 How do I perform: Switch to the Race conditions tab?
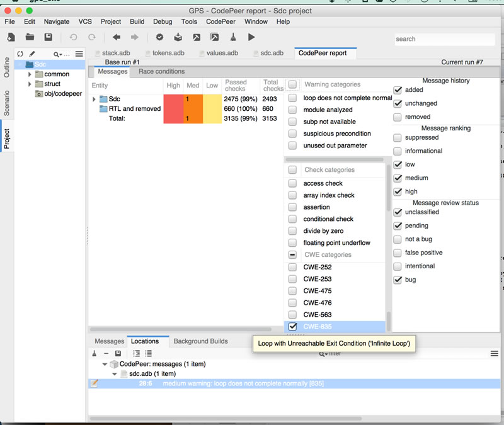point(161,71)
